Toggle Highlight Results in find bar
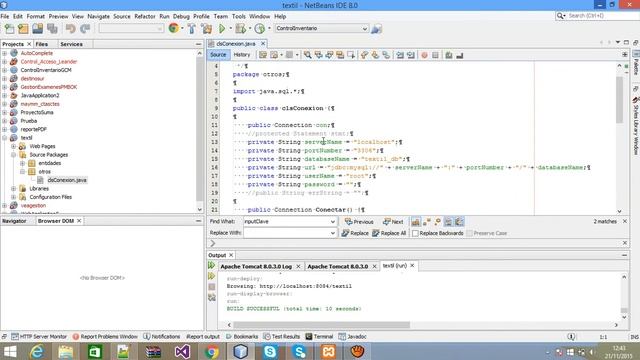 [x=448, y=222]
